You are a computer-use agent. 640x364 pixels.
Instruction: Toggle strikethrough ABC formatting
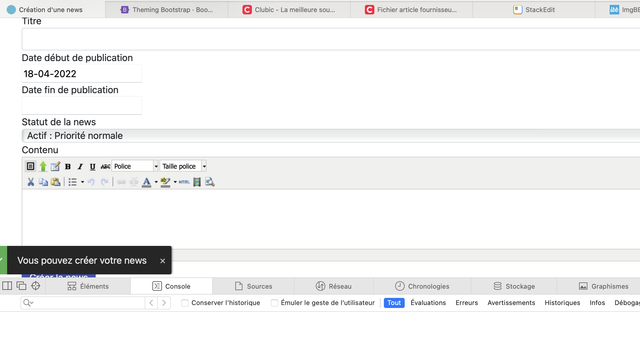click(x=105, y=166)
